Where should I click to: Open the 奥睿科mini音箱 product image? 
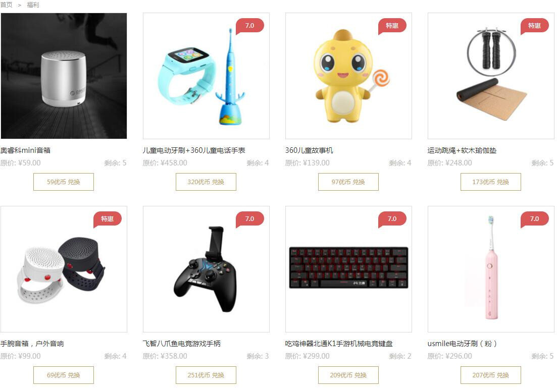click(x=64, y=76)
